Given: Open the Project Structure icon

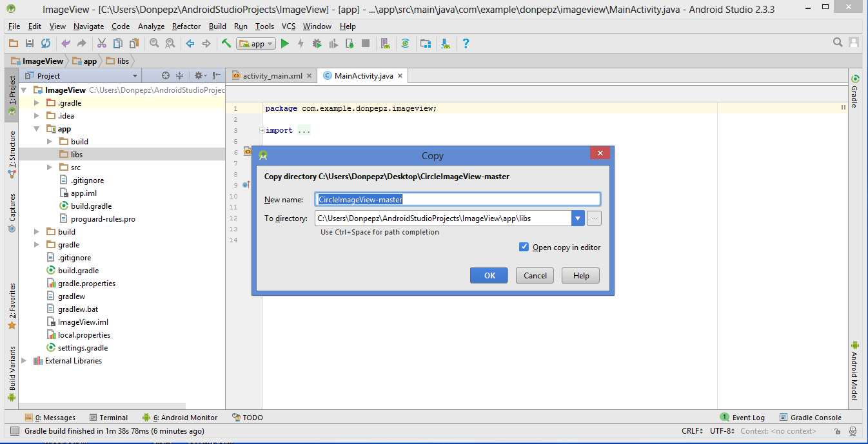Looking at the screenshot, I should tap(425, 43).
